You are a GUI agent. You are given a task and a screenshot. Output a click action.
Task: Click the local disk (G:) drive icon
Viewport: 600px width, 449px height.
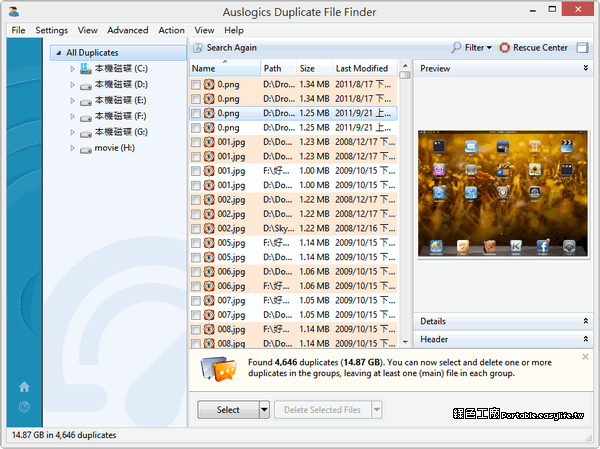85,134
